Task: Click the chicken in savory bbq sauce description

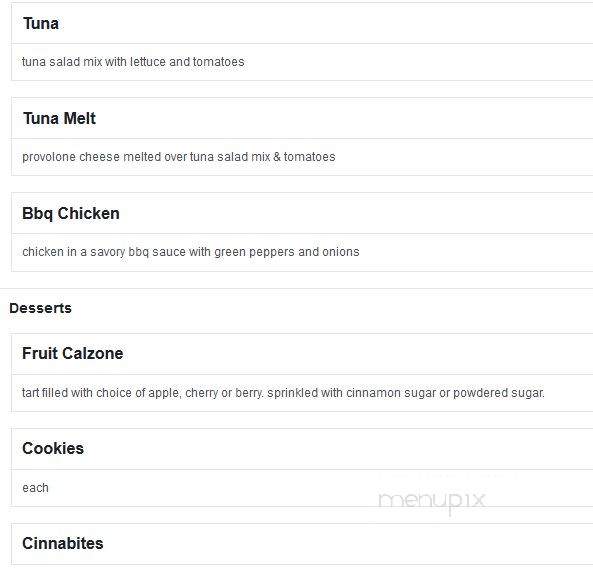Action: pos(191,252)
